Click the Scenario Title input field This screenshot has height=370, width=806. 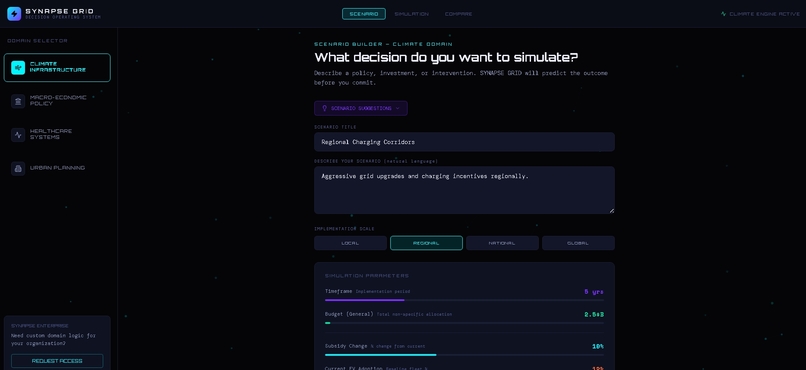point(464,142)
